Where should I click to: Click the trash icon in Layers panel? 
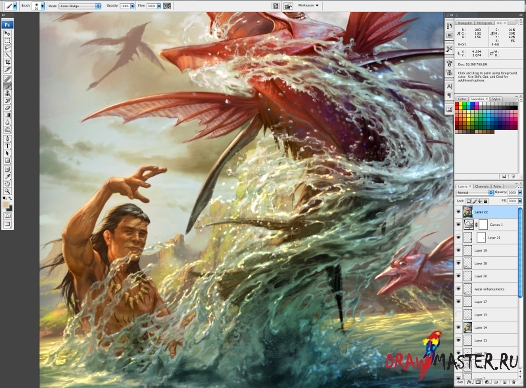coord(513,382)
